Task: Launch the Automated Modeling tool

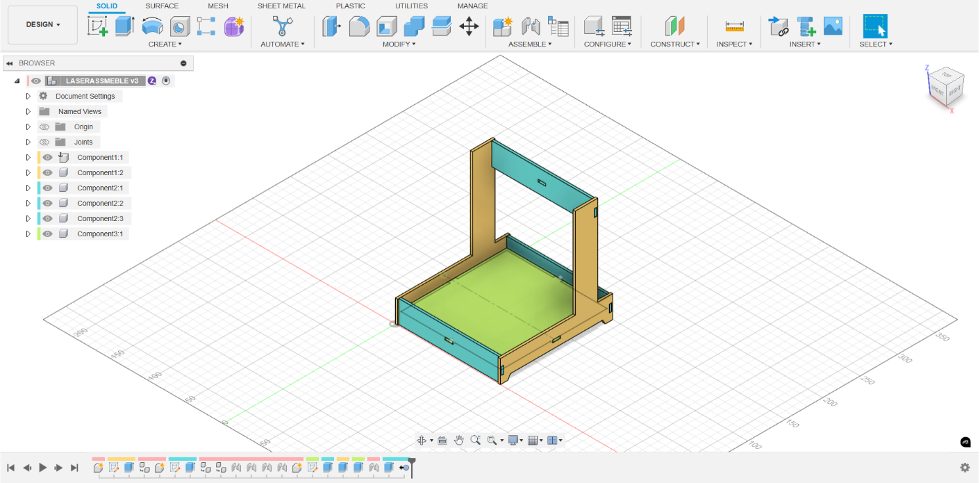Action: [282, 26]
